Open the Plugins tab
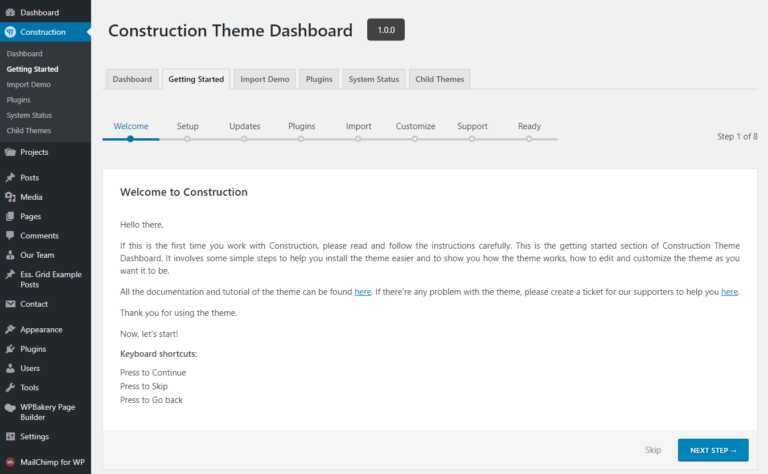This screenshot has height=474, width=768. coord(319,79)
